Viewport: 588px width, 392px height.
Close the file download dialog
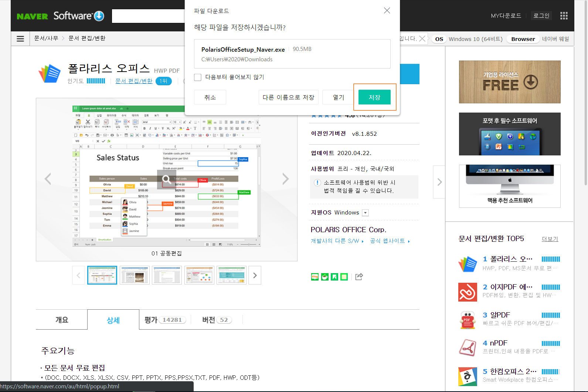(x=387, y=10)
